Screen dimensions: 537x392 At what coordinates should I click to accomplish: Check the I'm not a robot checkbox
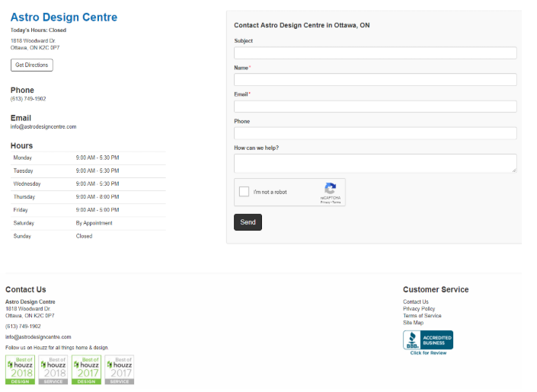tap(244, 191)
